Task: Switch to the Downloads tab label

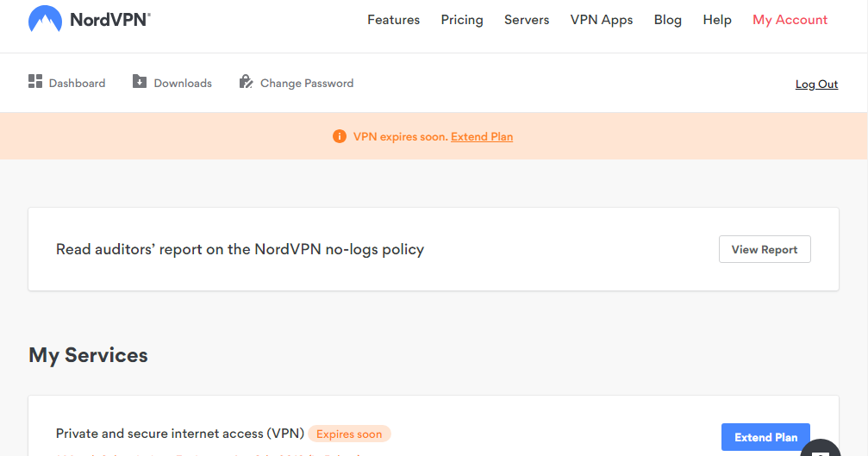Action: coord(183,84)
